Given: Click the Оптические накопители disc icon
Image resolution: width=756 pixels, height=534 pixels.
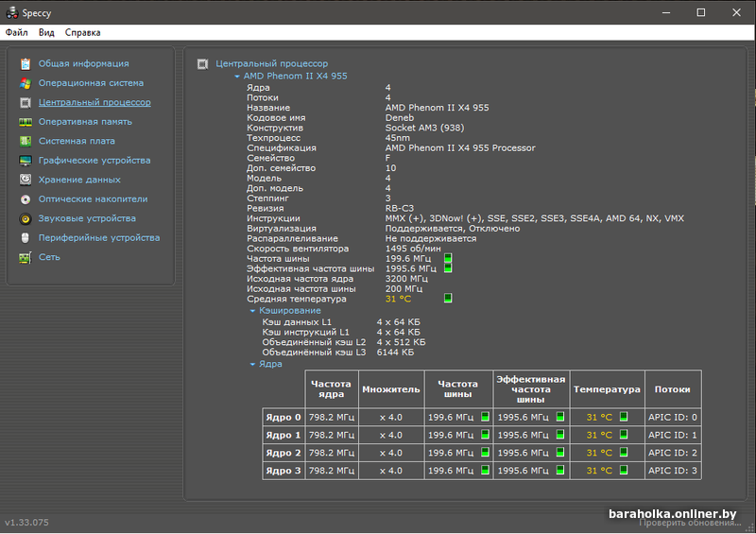Looking at the screenshot, I should tap(26, 198).
